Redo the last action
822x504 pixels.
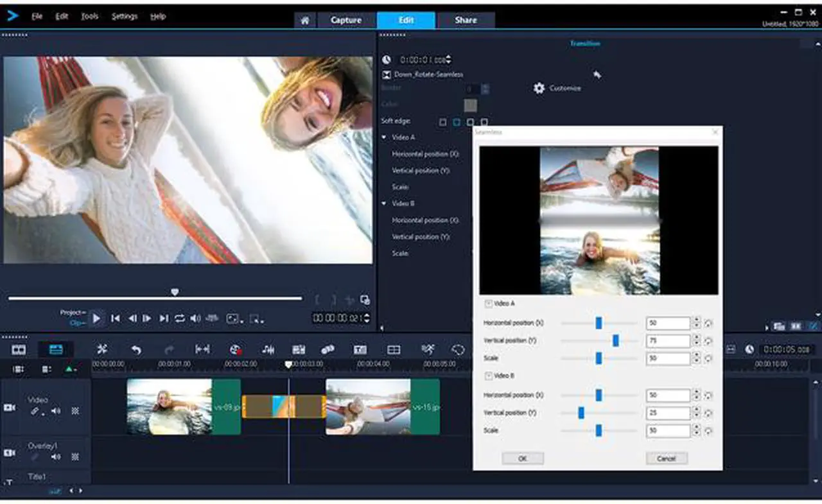point(169,349)
